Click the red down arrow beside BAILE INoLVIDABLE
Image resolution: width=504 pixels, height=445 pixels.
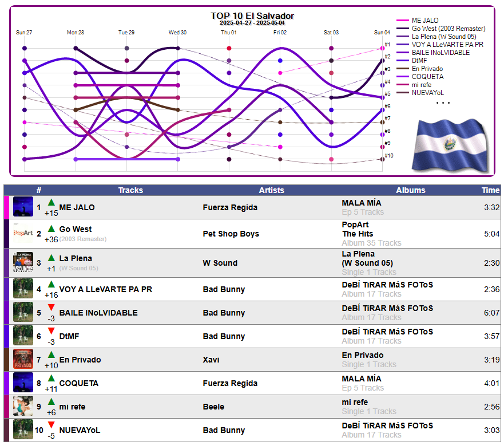tap(51, 308)
